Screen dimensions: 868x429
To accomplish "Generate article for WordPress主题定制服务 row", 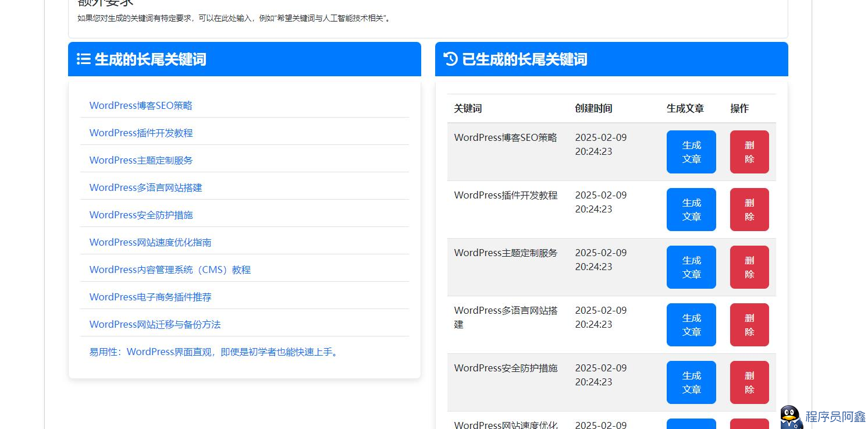I will [x=691, y=267].
